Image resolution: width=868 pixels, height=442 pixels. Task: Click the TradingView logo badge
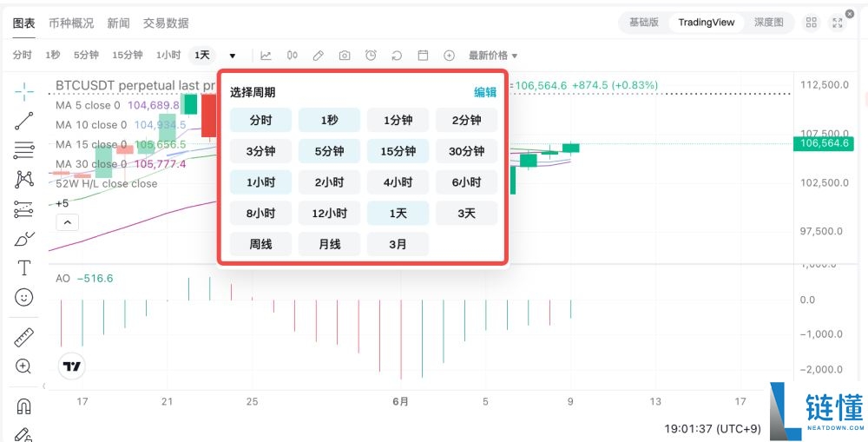[x=71, y=366]
